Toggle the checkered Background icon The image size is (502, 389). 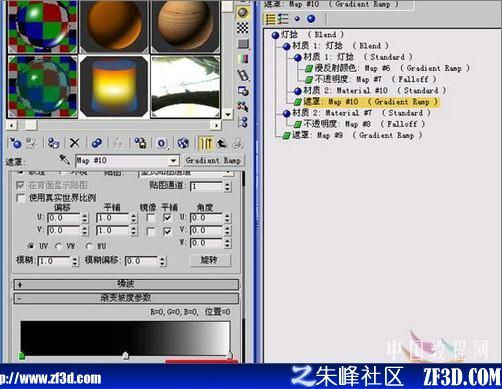(x=243, y=28)
